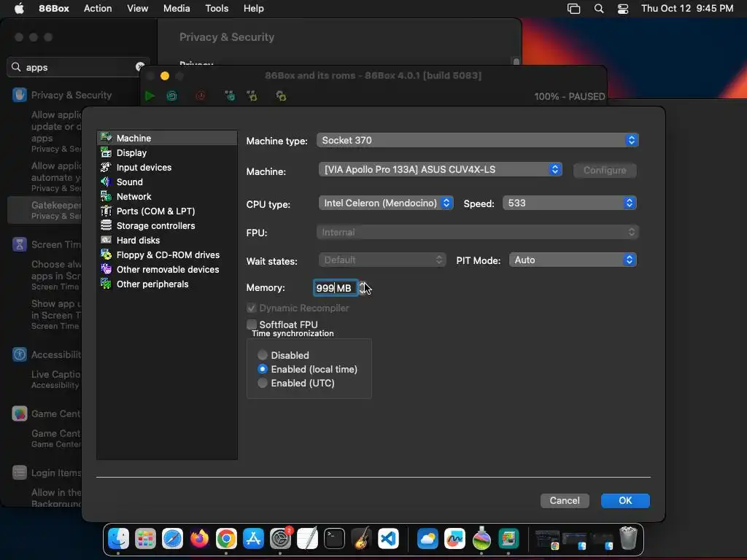Click the red power icon in 86Box toolbar

pyautogui.click(x=201, y=96)
